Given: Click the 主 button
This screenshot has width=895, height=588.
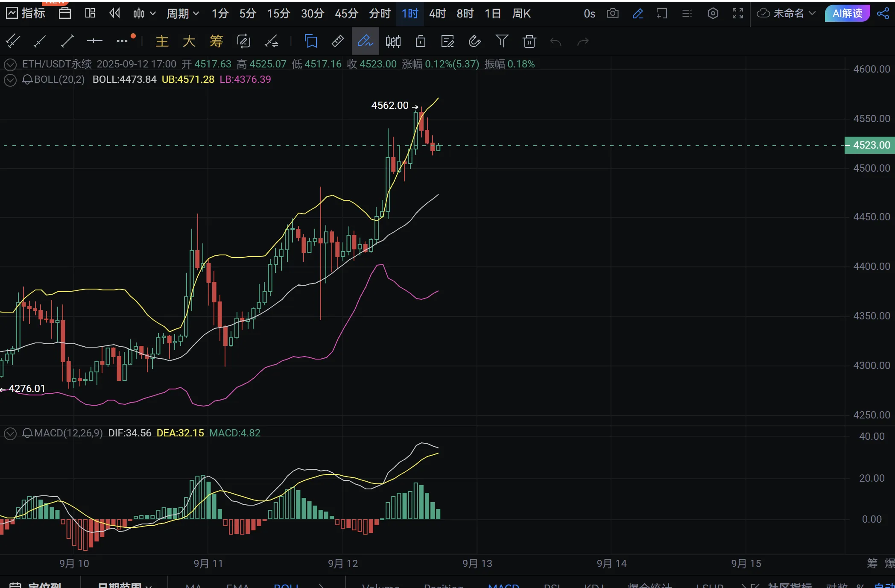Looking at the screenshot, I should pos(162,41).
